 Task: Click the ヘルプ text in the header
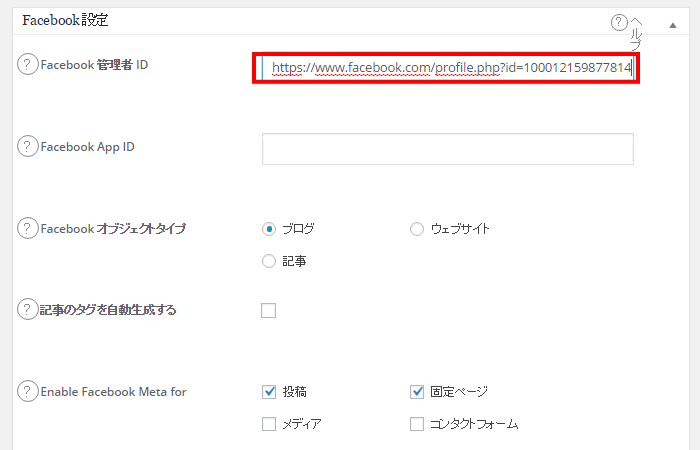tap(636, 34)
